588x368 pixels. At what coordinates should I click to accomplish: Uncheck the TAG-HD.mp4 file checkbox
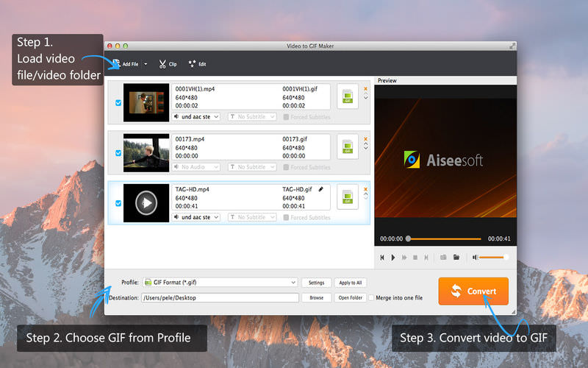tap(118, 203)
